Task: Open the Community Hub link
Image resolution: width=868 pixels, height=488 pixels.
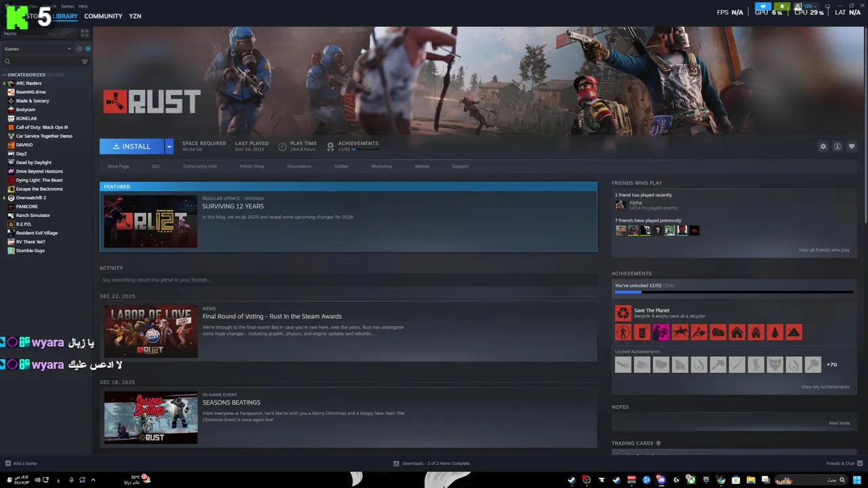Action: pos(200,166)
